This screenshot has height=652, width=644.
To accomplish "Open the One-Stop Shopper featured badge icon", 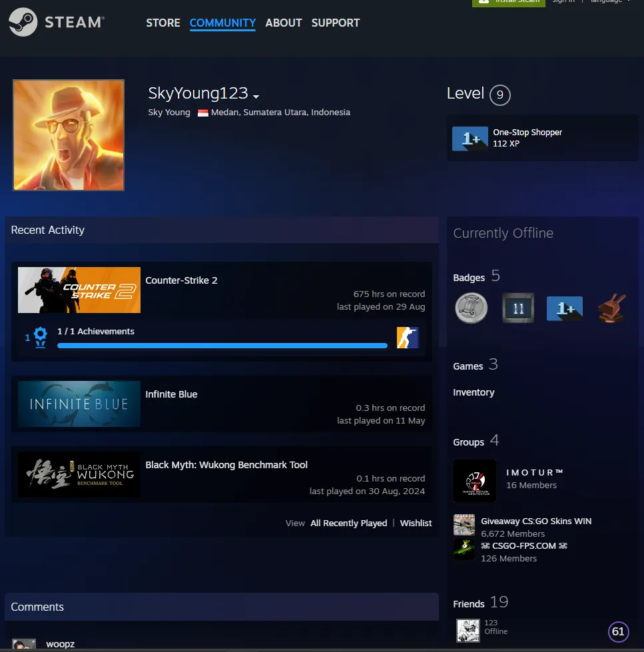I will (x=470, y=139).
